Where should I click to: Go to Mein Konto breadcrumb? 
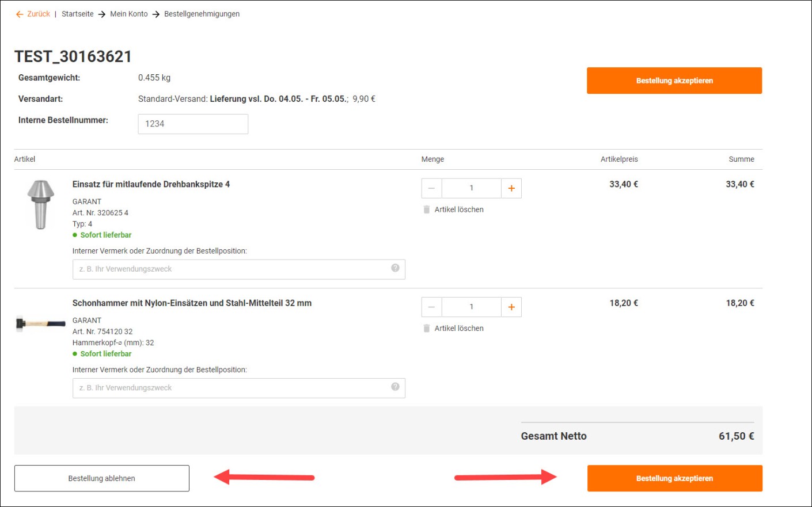pyautogui.click(x=129, y=14)
